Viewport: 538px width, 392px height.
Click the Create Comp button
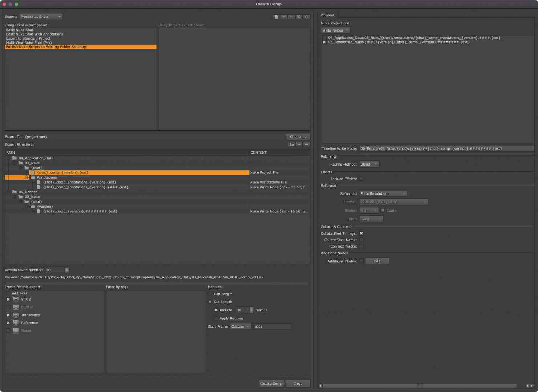pyautogui.click(x=271, y=384)
